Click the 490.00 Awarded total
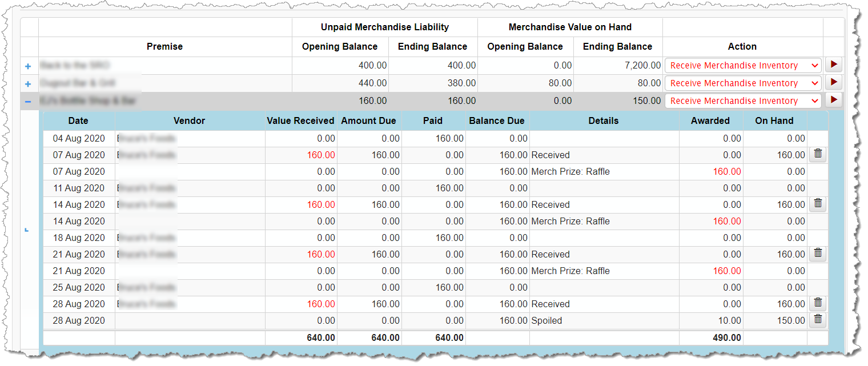 pos(726,338)
